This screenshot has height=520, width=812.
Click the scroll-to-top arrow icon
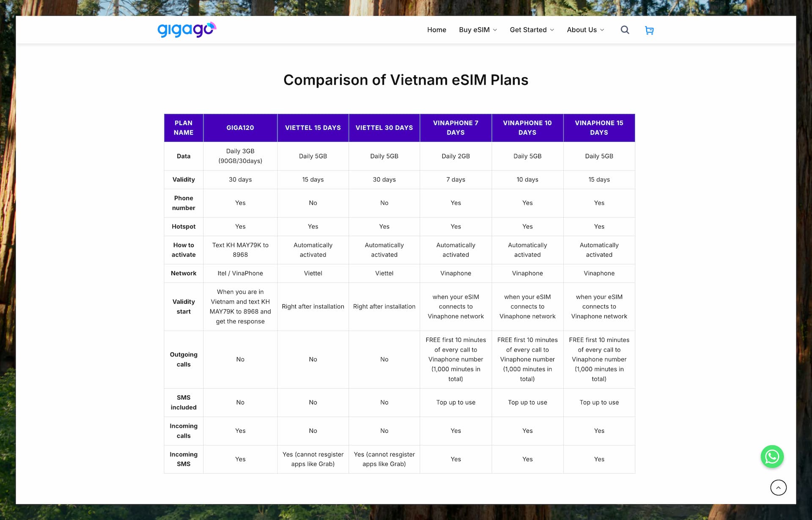778,487
